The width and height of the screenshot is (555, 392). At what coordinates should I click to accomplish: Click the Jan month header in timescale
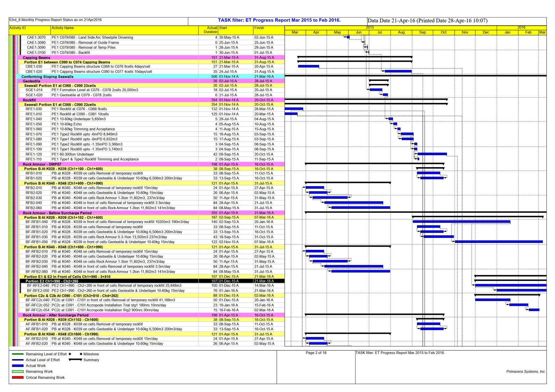(507, 32)
